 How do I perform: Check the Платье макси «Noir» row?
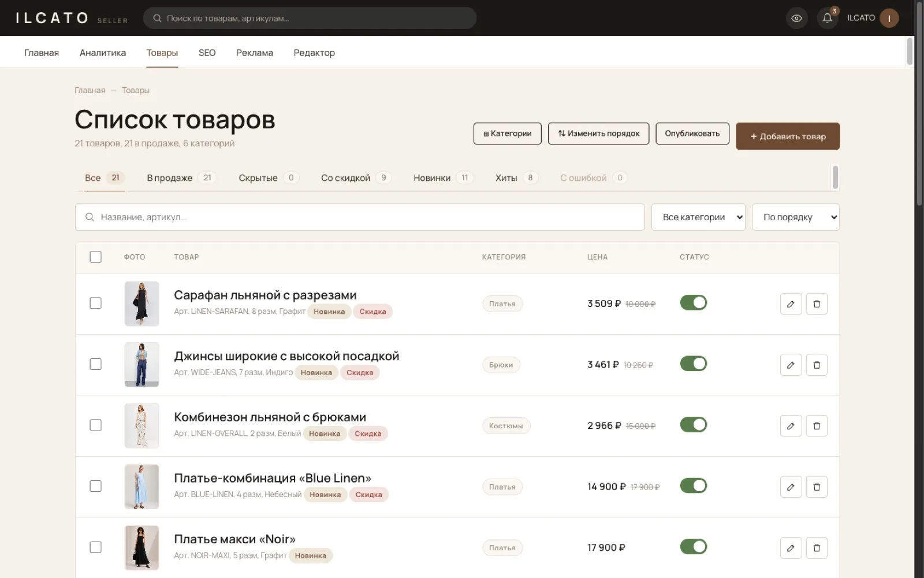coord(96,547)
